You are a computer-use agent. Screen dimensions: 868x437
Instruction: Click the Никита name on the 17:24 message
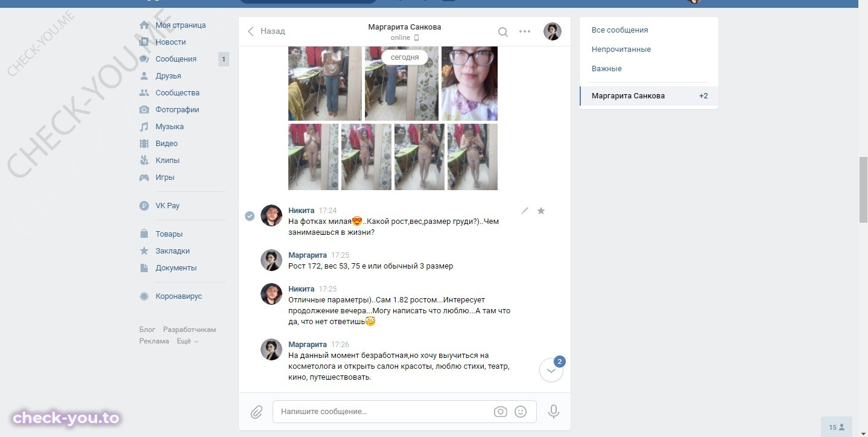coord(301,211)
